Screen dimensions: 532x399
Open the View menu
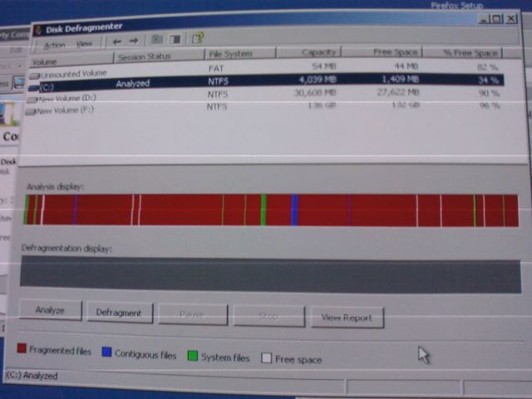click(x=84, y=43)
